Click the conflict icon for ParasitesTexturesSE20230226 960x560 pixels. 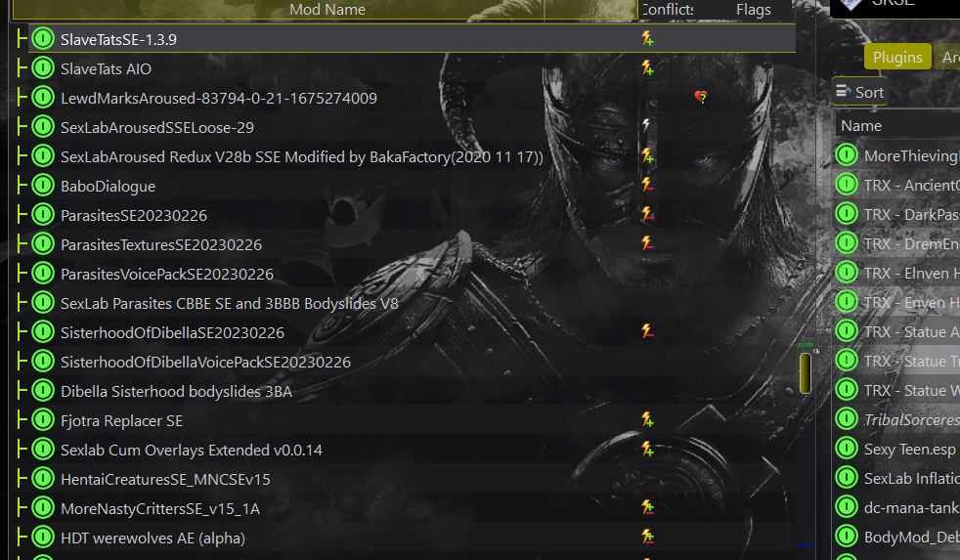coord(647,243)
